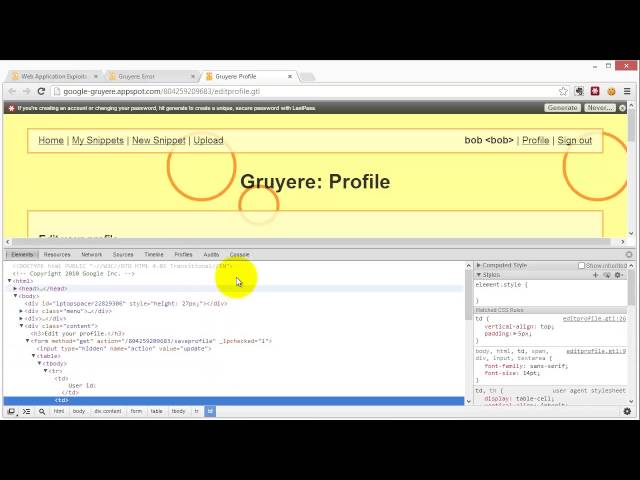Expand the Computed Style section

click(x=479, y=265)
